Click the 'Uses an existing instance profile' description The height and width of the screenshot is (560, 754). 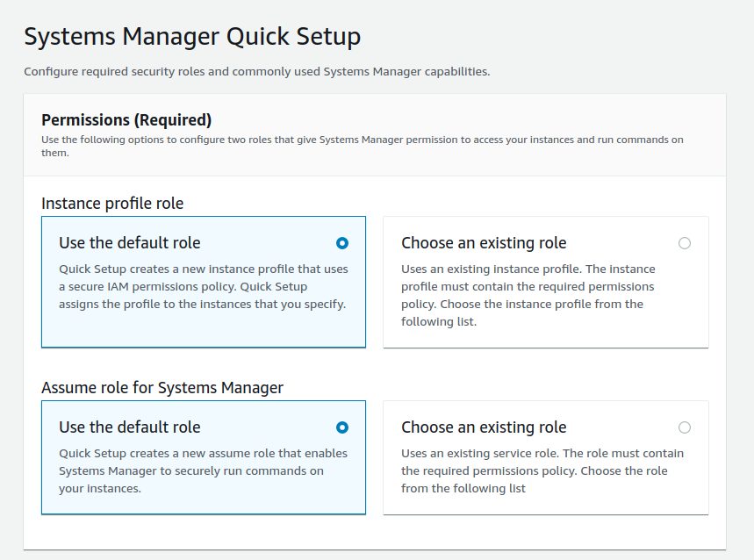click(528, 295)
